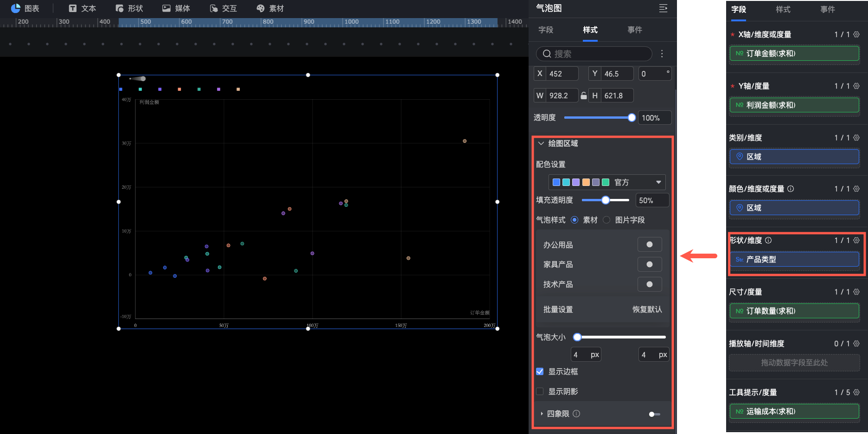Select 事件 tab in right field panel
Image resolution: width=868 pixels, height=434 pixels.
[x=828, y=9]
